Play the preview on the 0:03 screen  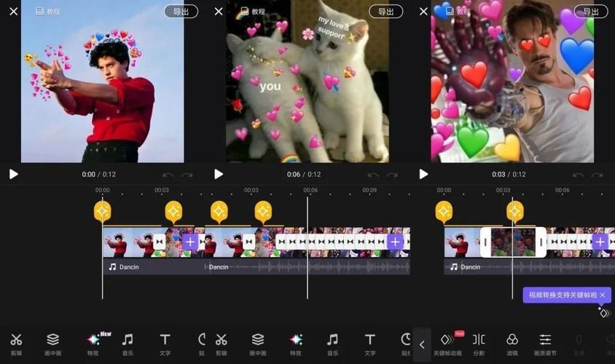point(423,174)
